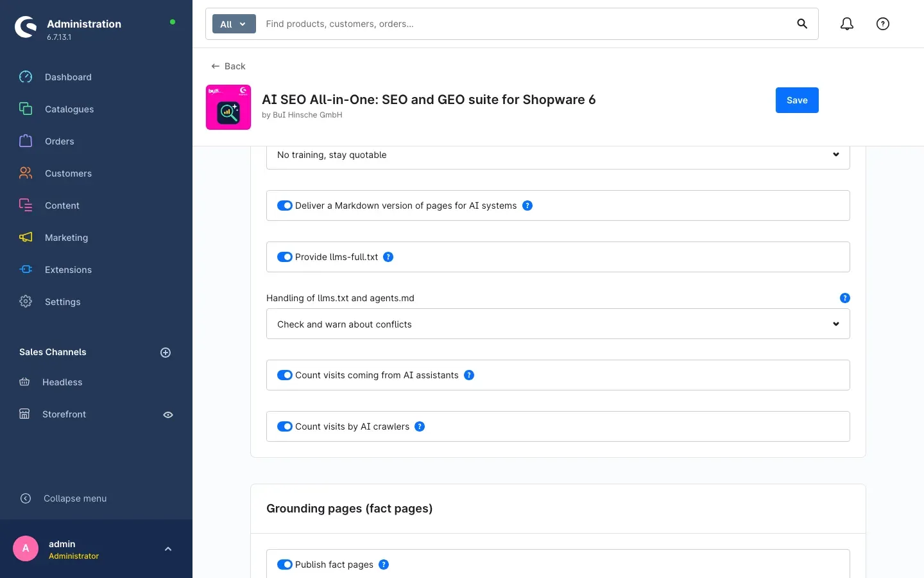924x578 pixels.
Task: Click the Dashboard gauge icon
Action: 26,77
